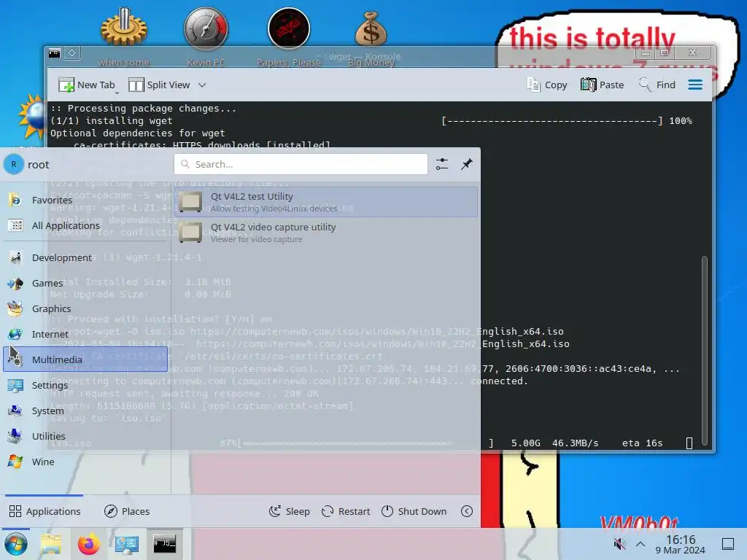This screenshot has height=560, width=747.
Task: Focus the launcher Search field
Action: click(301, 164)
